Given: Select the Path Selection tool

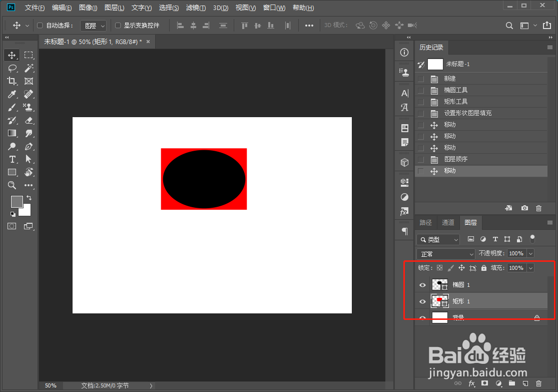Looking at the screenshot, I should tap(29, 159).
